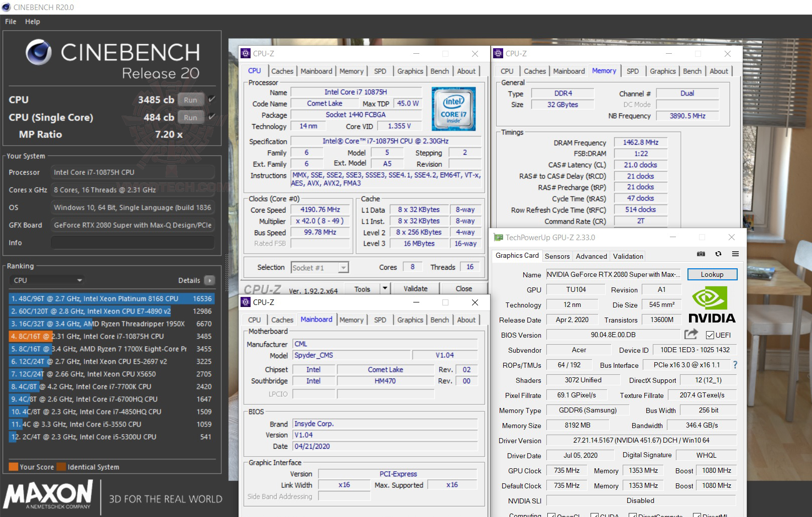Select the Intel Core i7-7700K ranking row
Screen dimensions: 812x517
[x=111, y=386]
